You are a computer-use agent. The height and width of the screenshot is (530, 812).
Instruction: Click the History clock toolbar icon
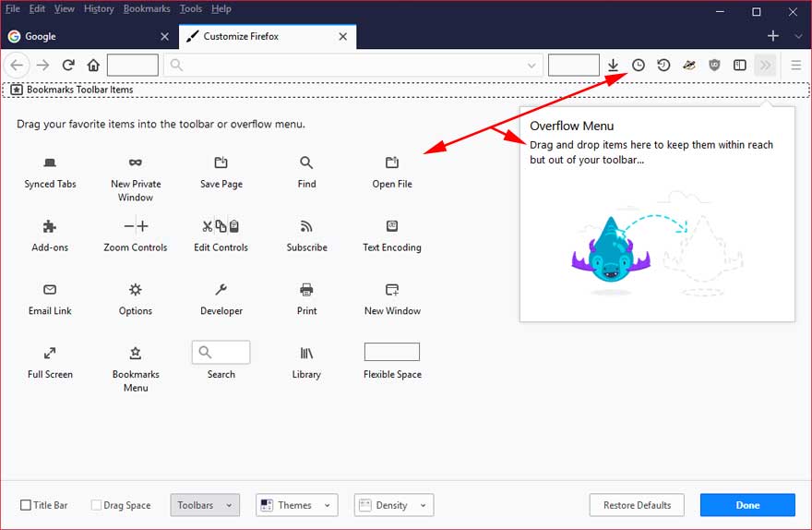pos(639,66)
